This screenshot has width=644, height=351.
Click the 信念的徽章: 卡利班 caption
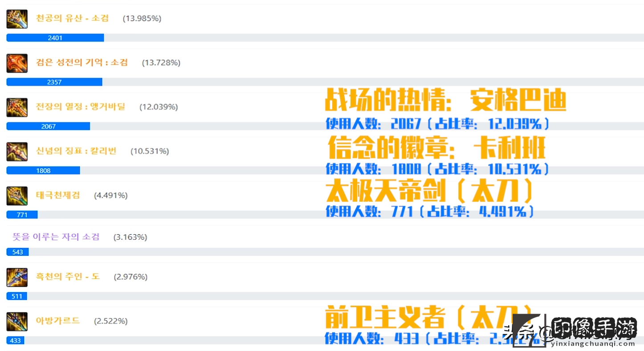(x=437, y=147)
